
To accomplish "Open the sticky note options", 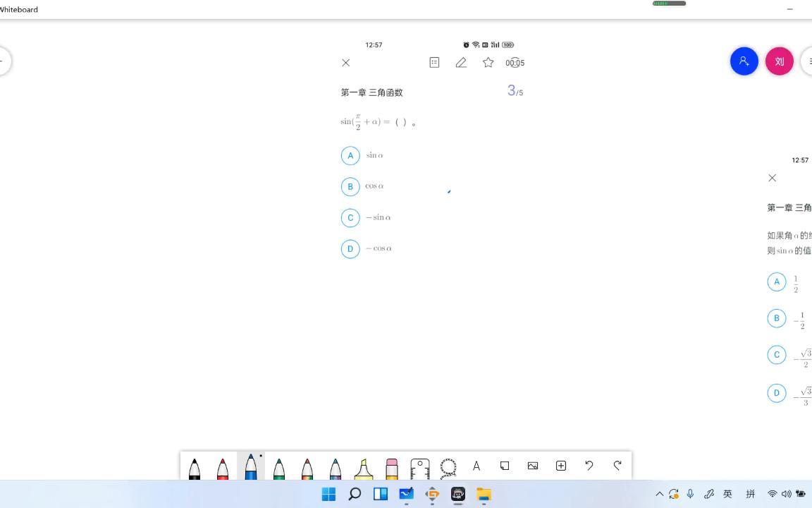I will click(505, 466).
